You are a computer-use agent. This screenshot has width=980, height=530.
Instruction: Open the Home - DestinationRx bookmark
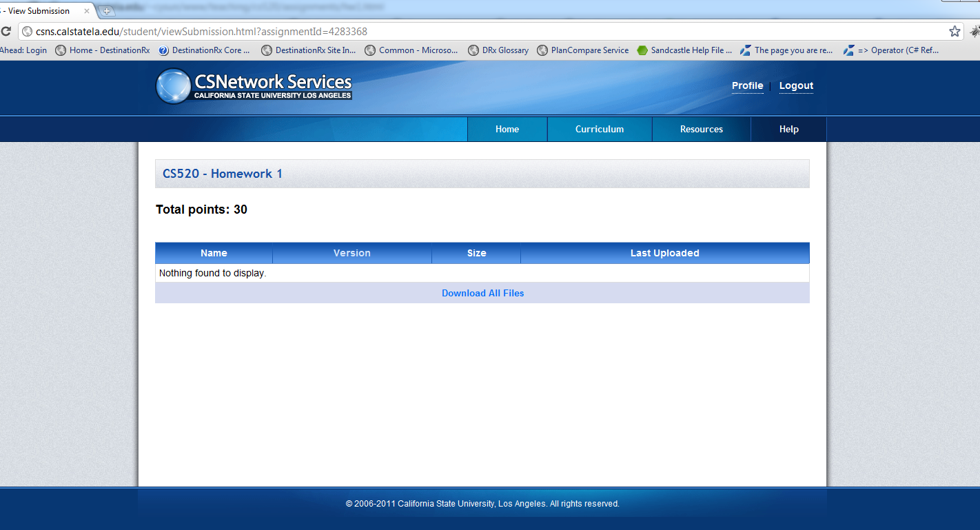pos(103,50)
